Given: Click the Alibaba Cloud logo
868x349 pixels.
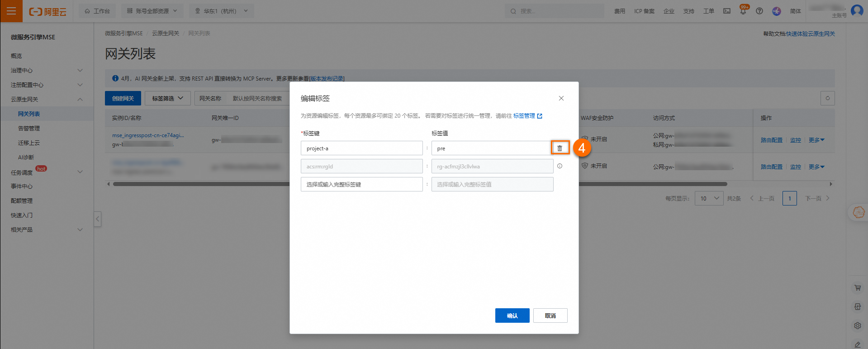Looking at the screenshot, I should pyautogui.click(x=47, y=11).
